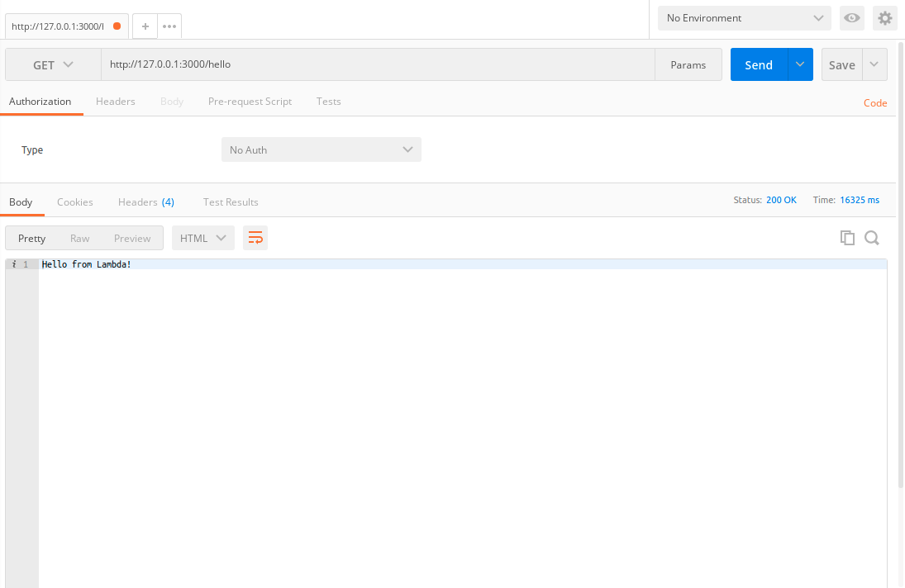Click the vertical scrollbar on the right

point(901,265)
